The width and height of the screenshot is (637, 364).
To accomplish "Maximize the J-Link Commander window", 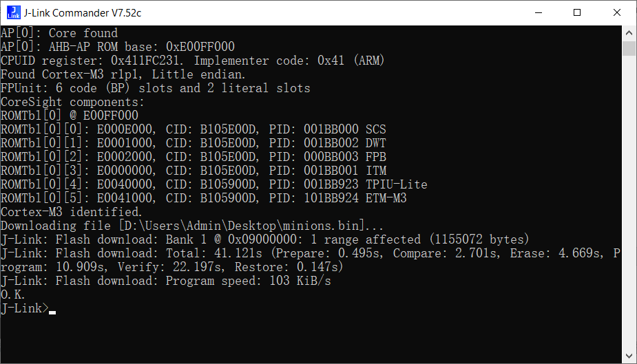I will point(577,12).
